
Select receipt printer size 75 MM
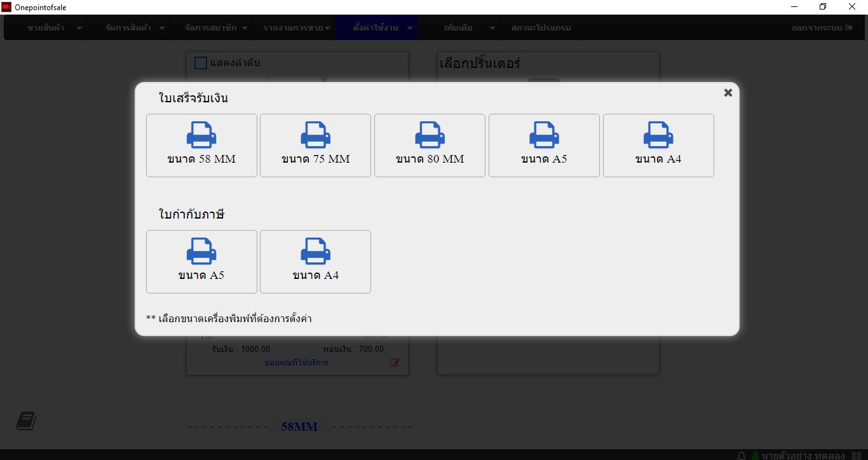[x=315, y=145]
